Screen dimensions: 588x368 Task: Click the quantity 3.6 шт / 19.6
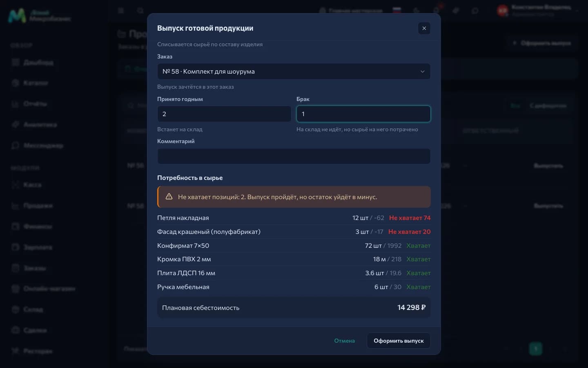click(383, 273)
